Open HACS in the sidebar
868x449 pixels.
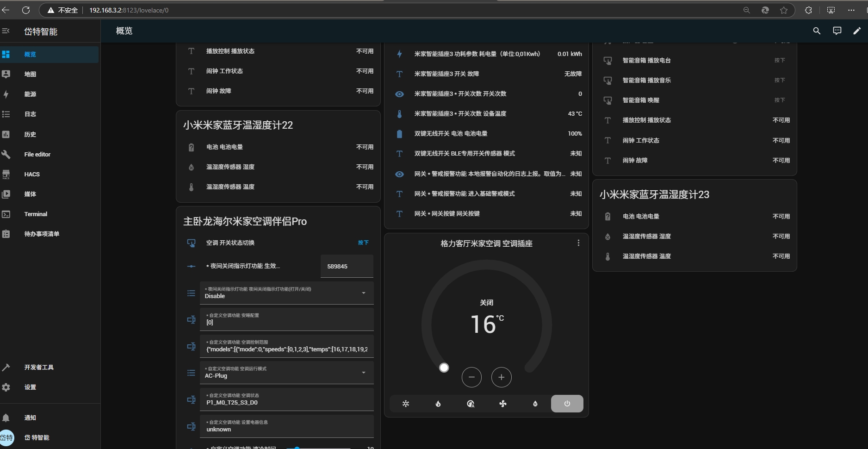[x=32, y=175]
